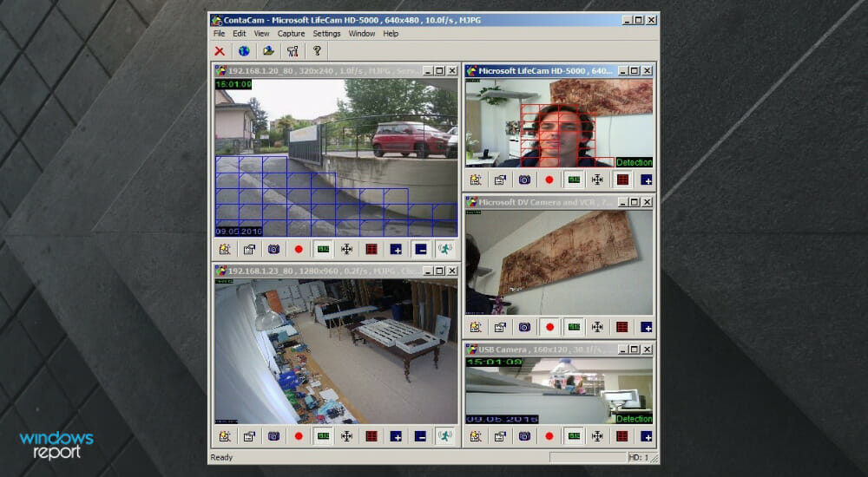Toggle running-man motion detection in 192.168.1.23_80 window
The height and width of the screenshot is (477, 868).
(444, 436)
